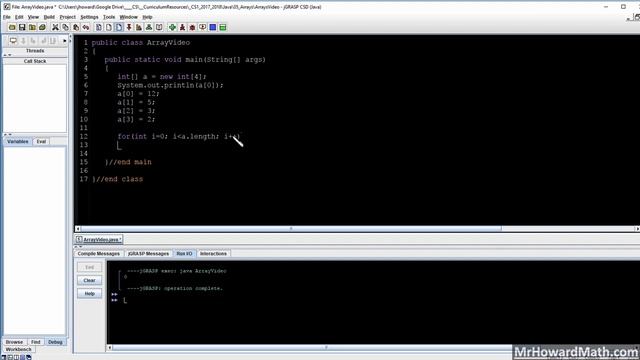
Task: Switch to the Eval tab
Action: pyautogui.click(x=41, y=142)
